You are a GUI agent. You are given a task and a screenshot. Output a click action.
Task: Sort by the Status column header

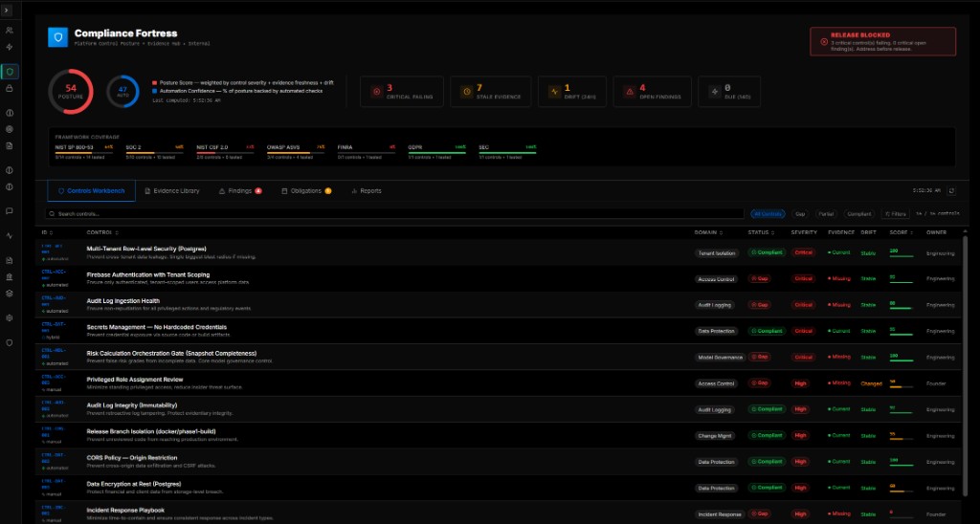pos(761,232)
